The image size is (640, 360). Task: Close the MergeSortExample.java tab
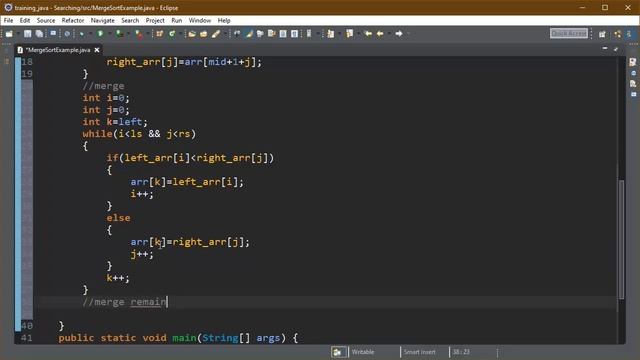(x=97, y=50)
